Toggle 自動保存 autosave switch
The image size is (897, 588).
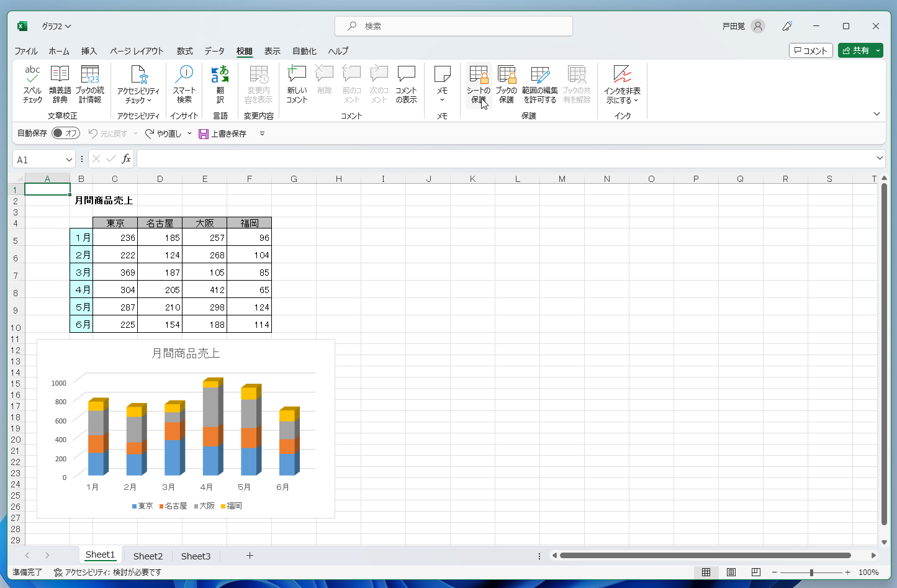pos(66,133)
